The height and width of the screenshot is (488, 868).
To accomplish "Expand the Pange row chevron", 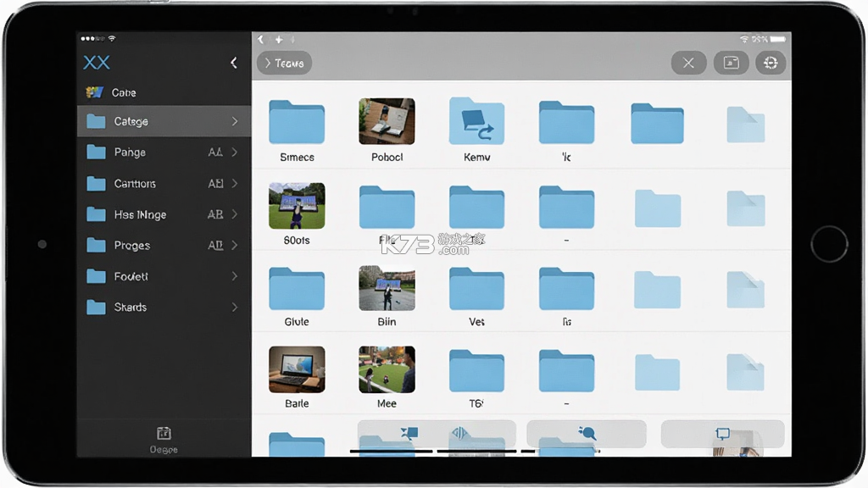I will pos(235,152).
